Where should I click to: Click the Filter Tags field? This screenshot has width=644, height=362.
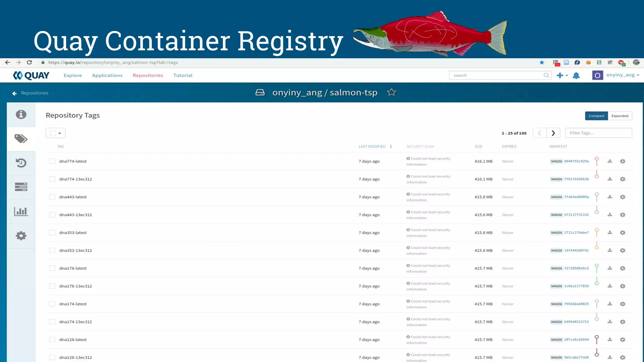599,133
